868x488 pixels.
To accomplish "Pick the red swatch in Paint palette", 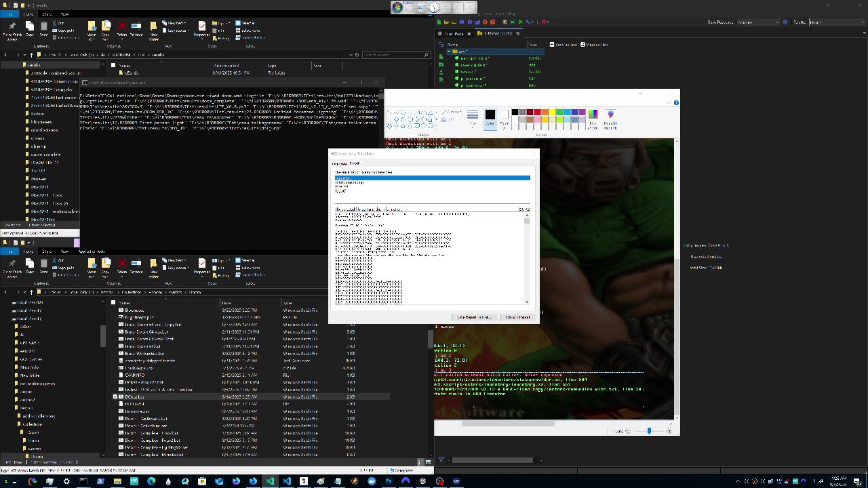I will coord(537,113).
